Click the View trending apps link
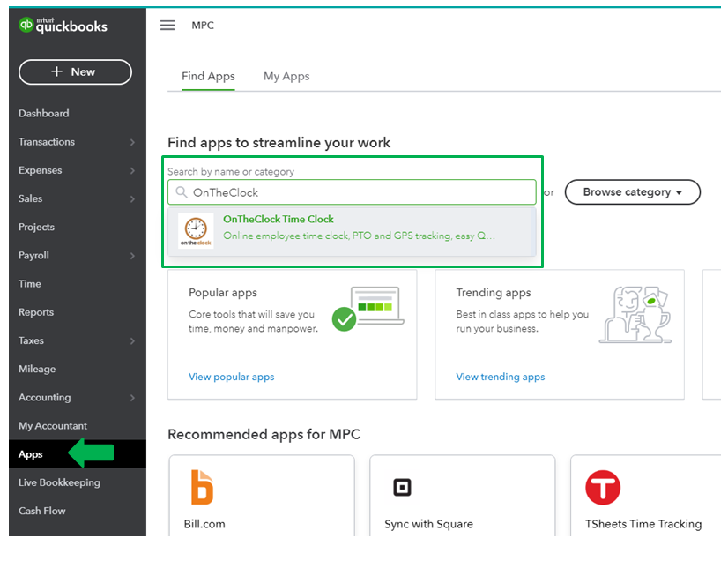Image resolution: width=728 pixels, height=561 pixels. (500, 377)
